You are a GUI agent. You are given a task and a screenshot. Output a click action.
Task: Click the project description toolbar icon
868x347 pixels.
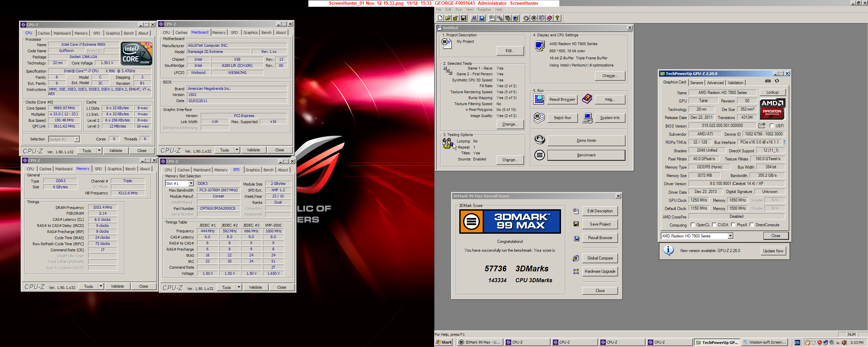pos(492,18)
